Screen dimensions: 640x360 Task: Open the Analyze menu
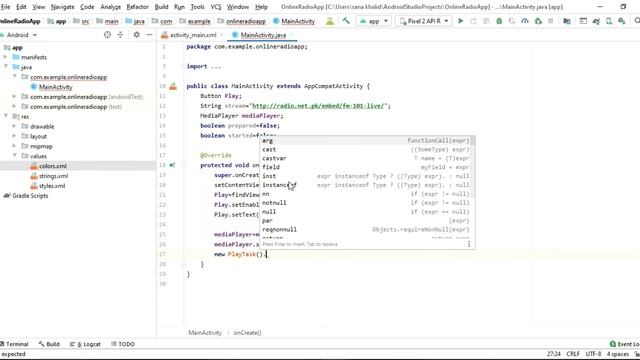point(111,7)
